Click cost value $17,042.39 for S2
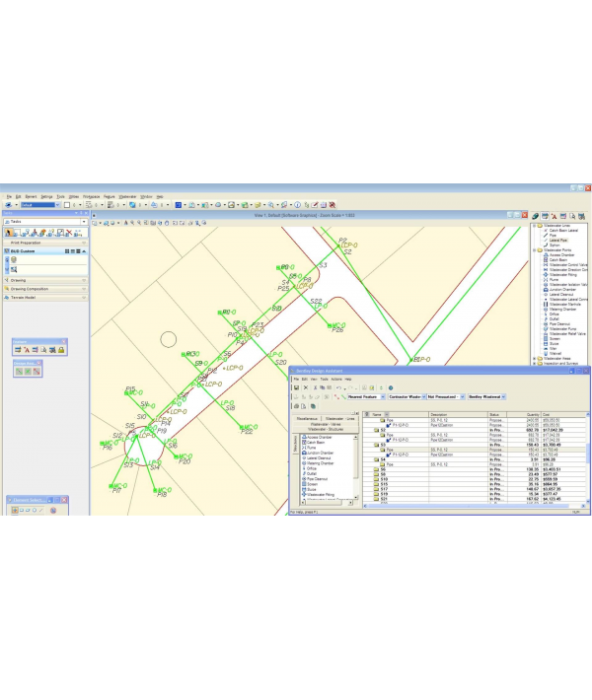 pyautogui.click(x=553, y=430)
